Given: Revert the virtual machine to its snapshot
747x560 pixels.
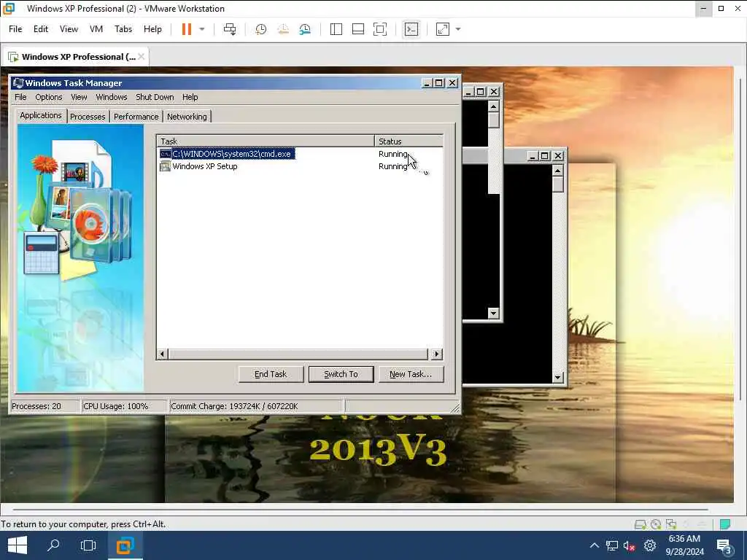Looking at the screenshot, I should tap(283, 29).
